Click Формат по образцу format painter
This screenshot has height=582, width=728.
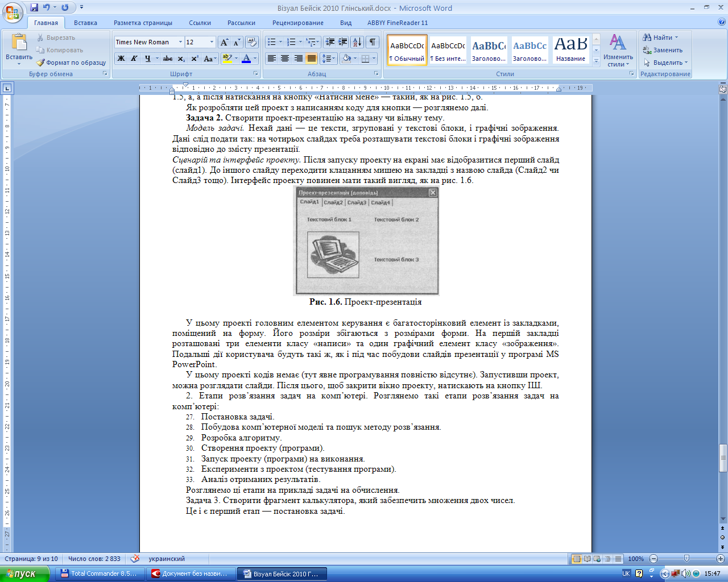pos(72,63)
